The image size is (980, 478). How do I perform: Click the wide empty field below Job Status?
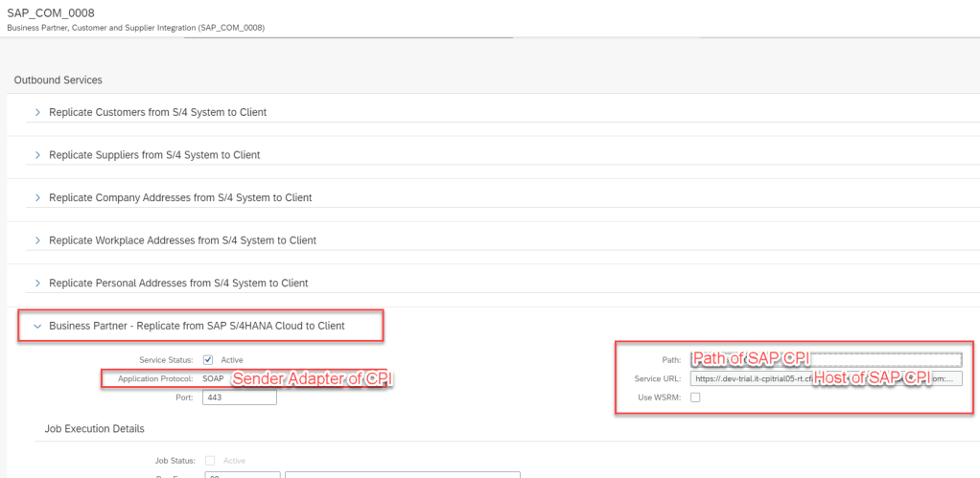[x=402, y=474]
